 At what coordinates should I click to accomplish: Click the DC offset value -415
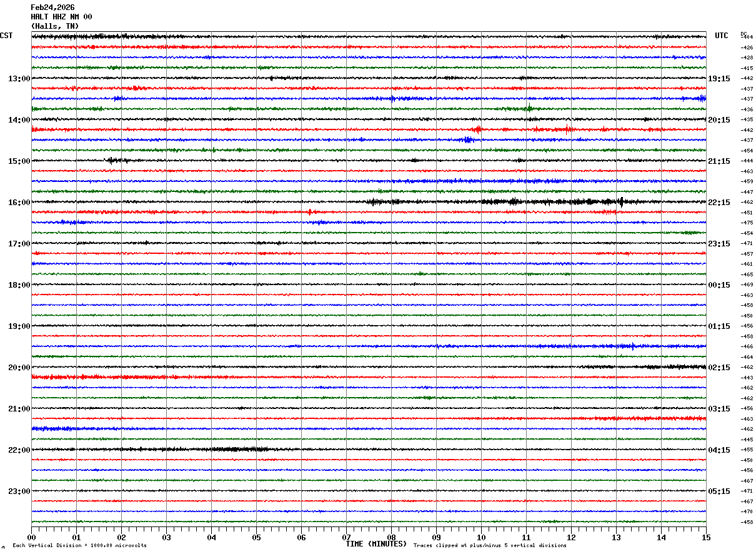click(x=747, y=68)
